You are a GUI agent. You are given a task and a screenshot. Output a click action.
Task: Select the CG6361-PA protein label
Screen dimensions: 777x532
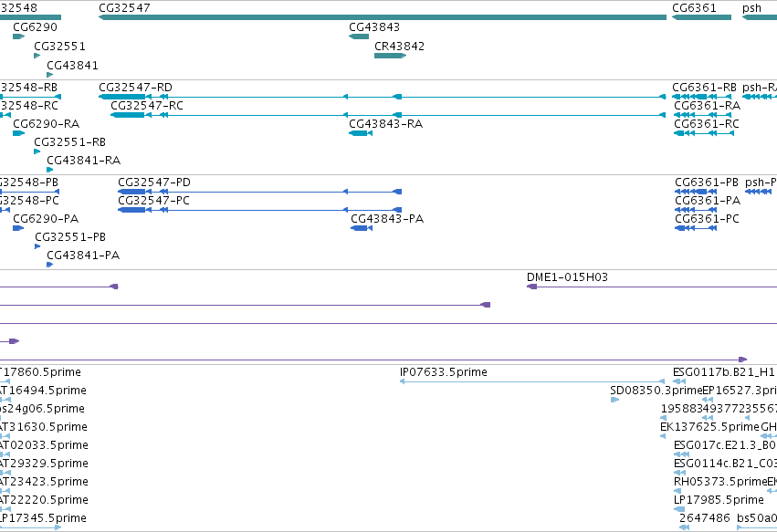coord(708,201)
